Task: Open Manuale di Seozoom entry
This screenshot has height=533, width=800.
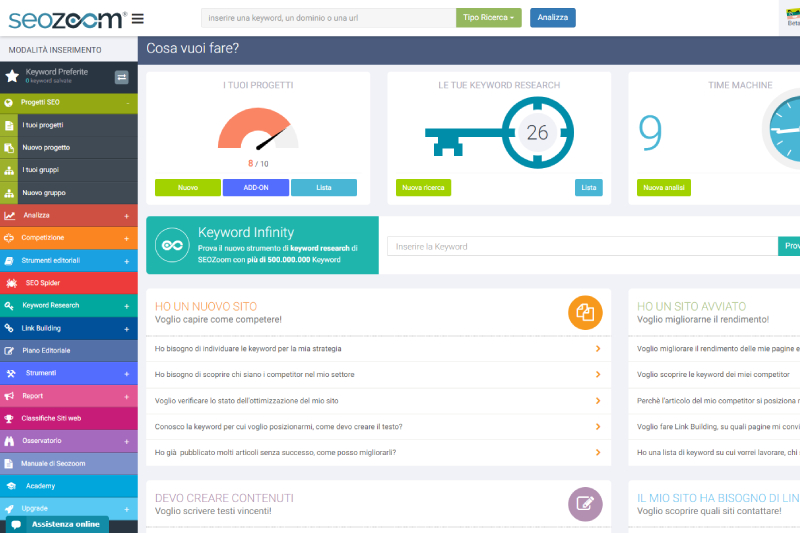Action: (69, 464)
